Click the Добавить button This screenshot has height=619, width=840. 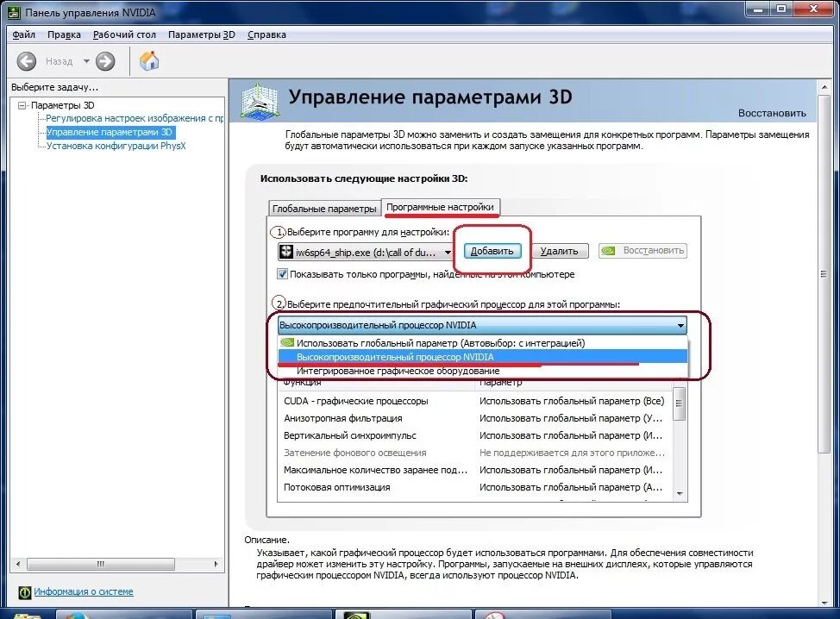pyautogui.click(x=492, y=251)
